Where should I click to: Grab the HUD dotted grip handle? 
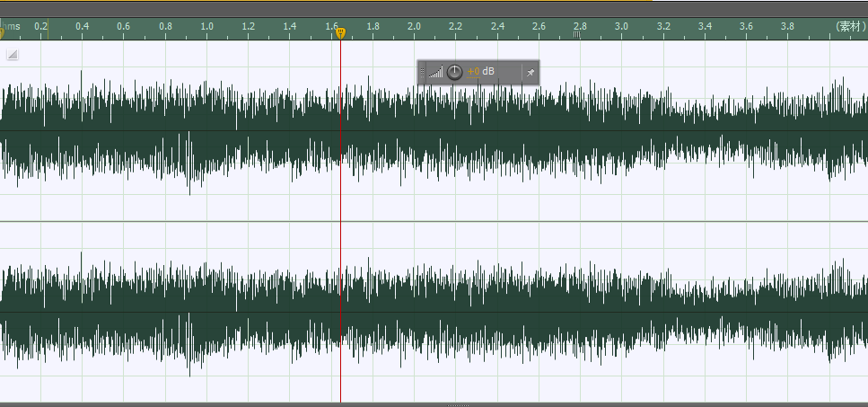click(x=422, y=72)
